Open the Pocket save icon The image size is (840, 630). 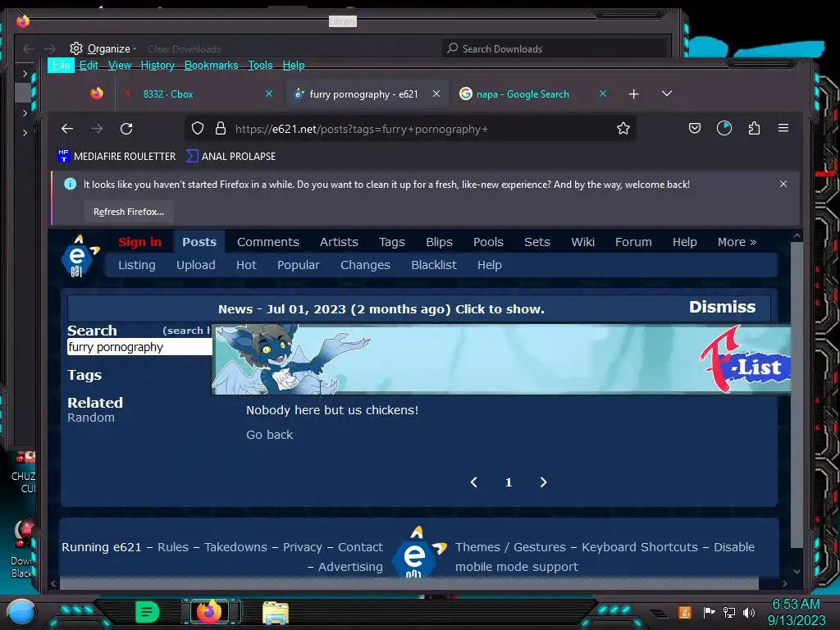tap(695, 129)
